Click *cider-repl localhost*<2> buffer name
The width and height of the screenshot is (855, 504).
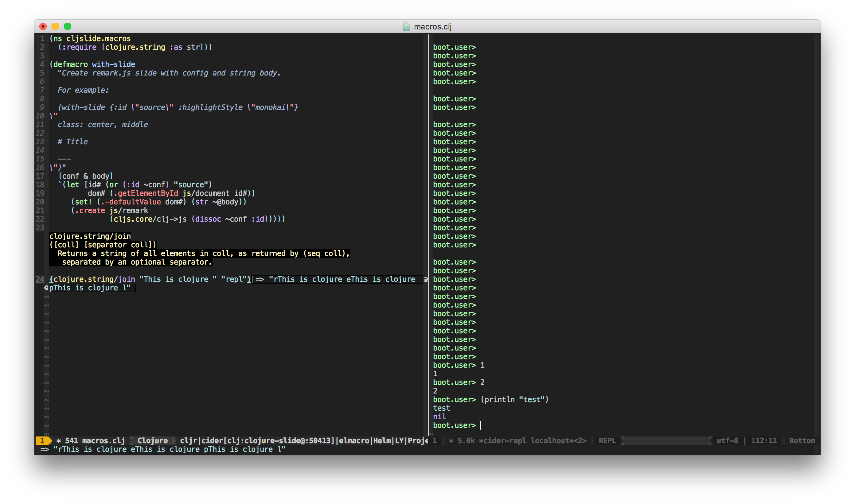[533, 441]
